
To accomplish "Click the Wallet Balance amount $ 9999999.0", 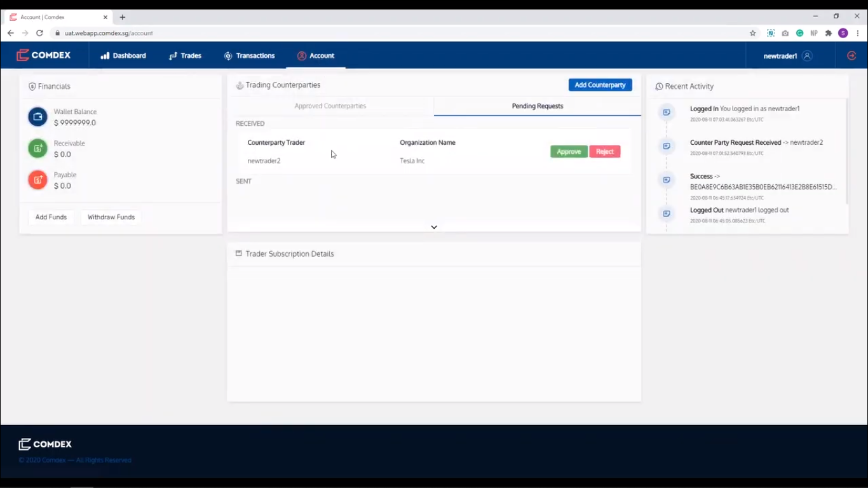I will click(x=75, y=123).
